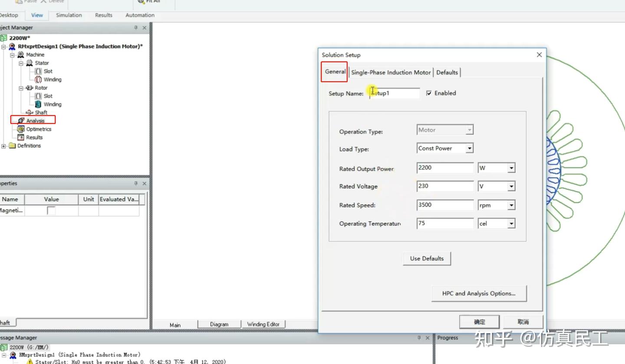Click the Winding Editor tab at bottom
The width and height of the screenshot is (625, 364).
click(x=264, y=324)
